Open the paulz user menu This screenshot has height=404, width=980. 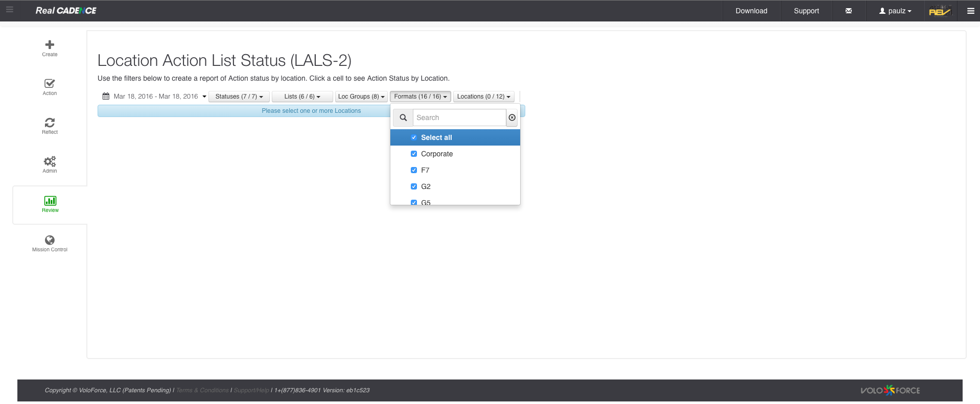pyautogui.click(x=895, y=11)
